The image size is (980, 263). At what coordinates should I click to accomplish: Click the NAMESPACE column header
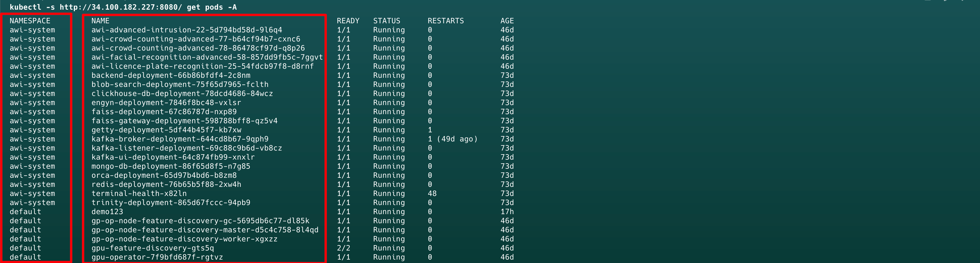click(x=30, y=21)
